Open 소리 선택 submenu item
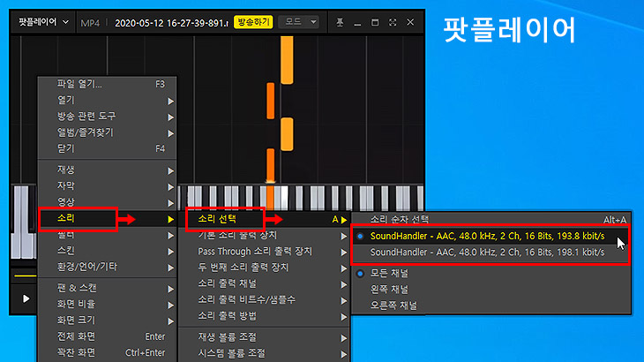The width and height of the screenshot is (644, 362). (264, 220)
